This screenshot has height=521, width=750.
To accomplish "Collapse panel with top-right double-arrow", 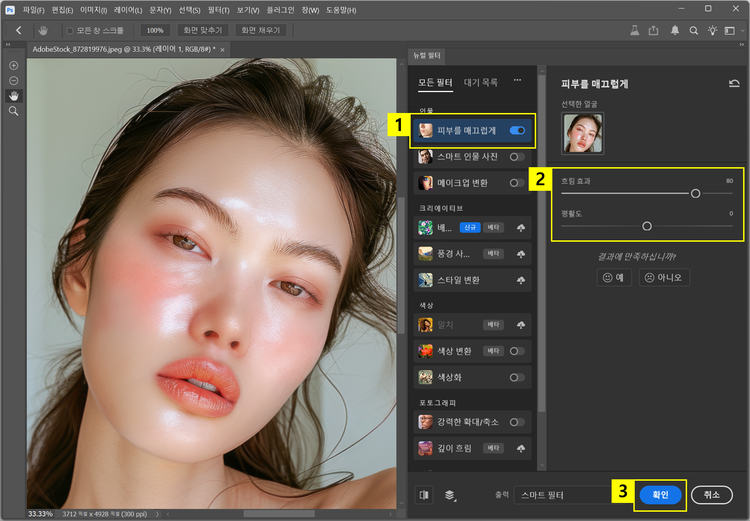I will (742, 45).
